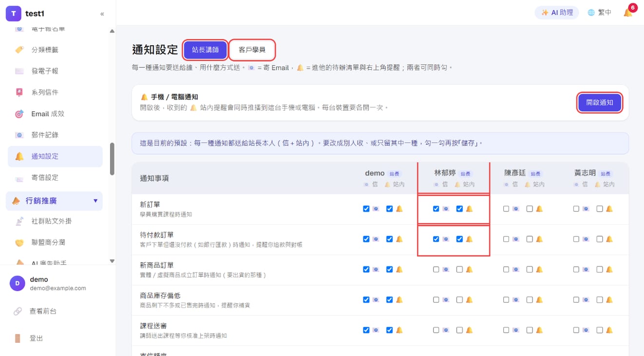Click the sidebar scroll down arrow
644x356 pixels.
[x=112, y=261]
